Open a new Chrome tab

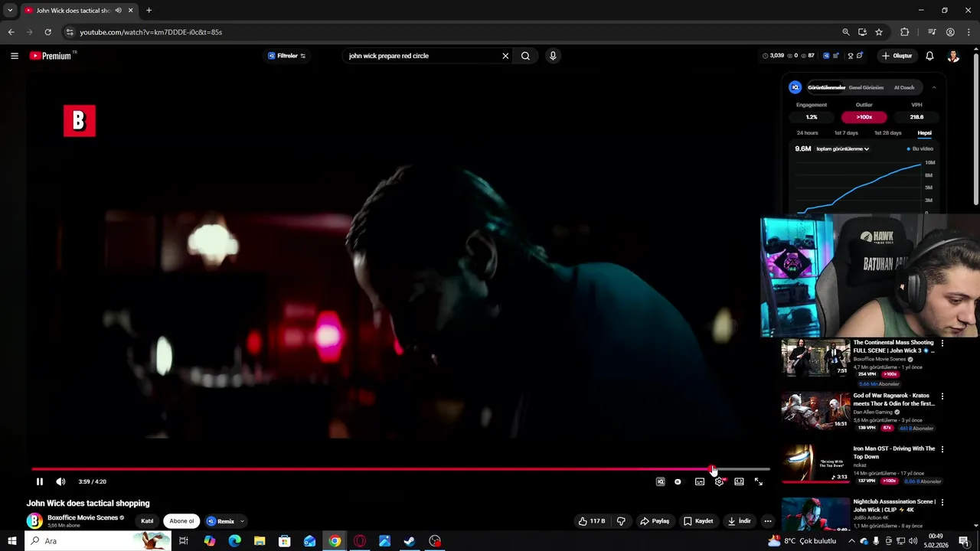pos(149,11)
